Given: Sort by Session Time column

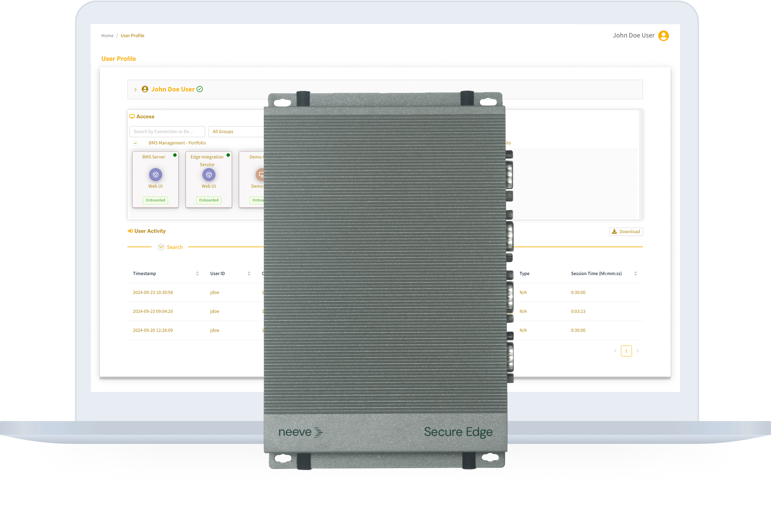Looking at the screenshot, I should [635, 274].
